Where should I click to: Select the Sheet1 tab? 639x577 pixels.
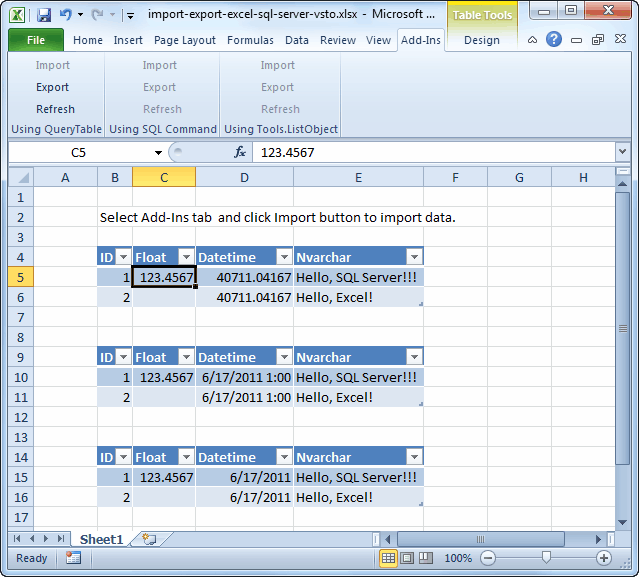click(101, 540)
